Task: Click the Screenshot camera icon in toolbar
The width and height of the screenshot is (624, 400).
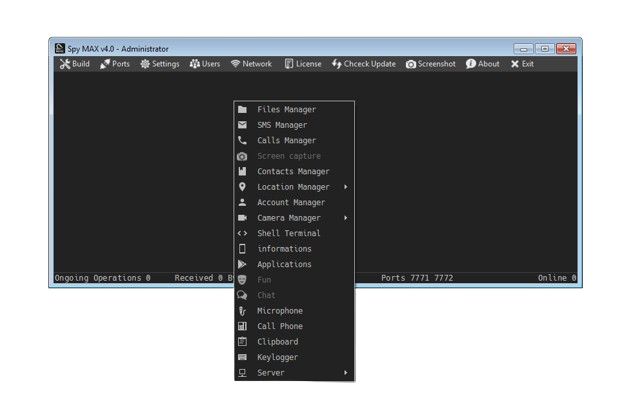Action: pos(411,64)
